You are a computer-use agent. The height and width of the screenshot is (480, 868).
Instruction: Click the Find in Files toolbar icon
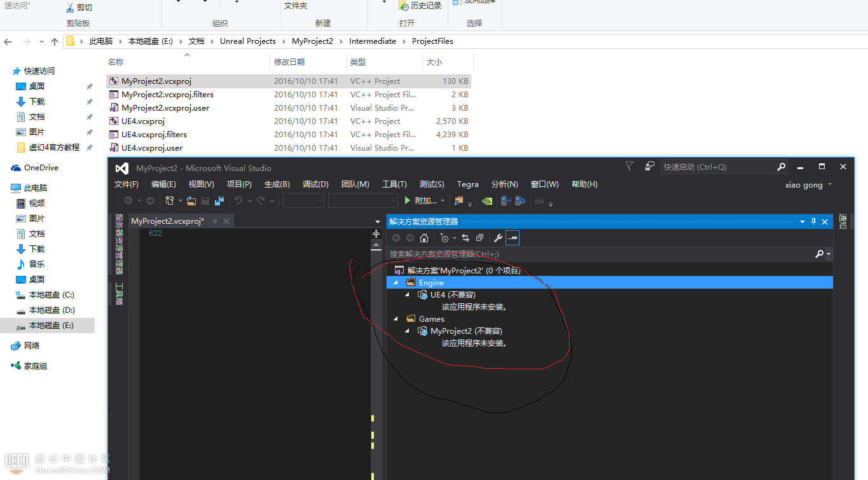(x=458, y=201)
